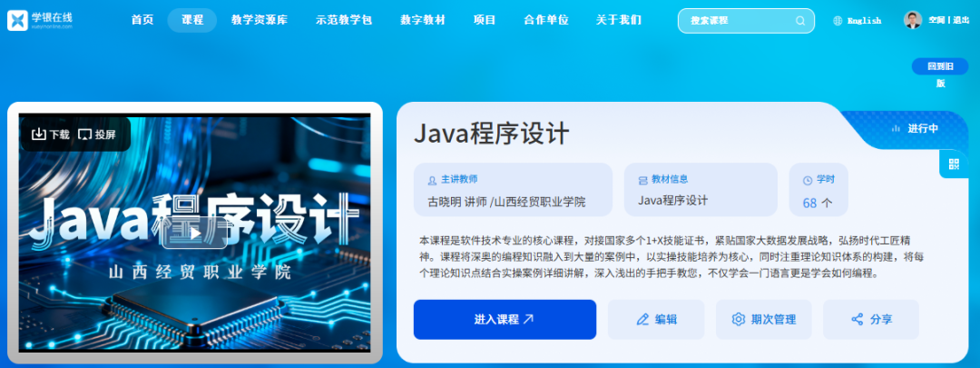The width and height of the screenshot is (980, 368).
Task: Play the Java程序设计 course video
Action: [x=194, y=233]
